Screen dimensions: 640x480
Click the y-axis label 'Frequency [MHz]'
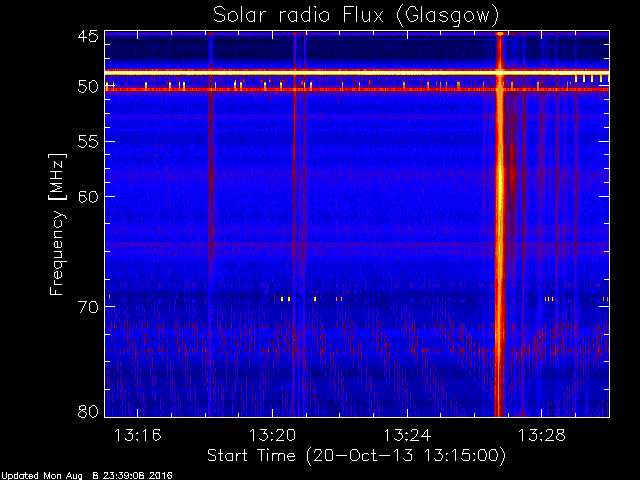click(x=57, y=224)
